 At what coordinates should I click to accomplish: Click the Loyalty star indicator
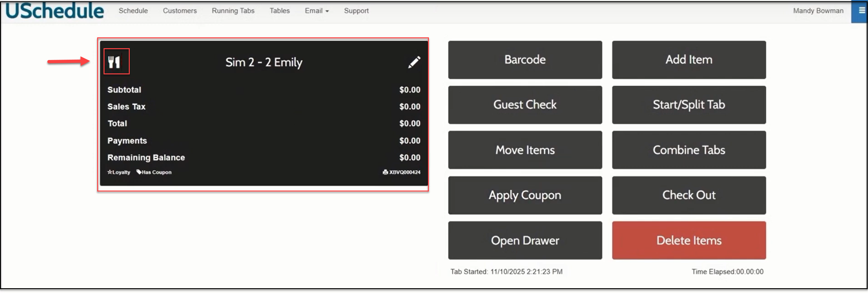coord(119,172)
